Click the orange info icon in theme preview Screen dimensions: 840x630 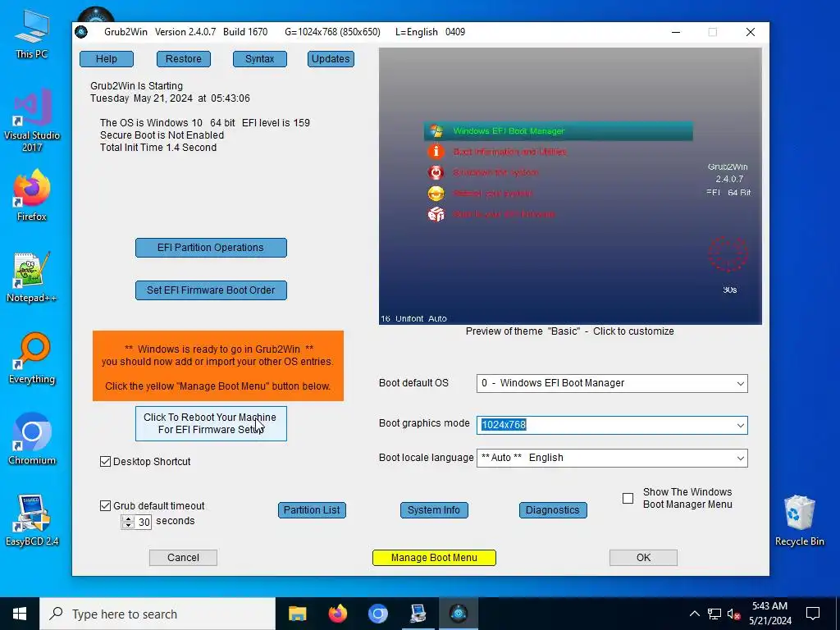tap(436, 152)
